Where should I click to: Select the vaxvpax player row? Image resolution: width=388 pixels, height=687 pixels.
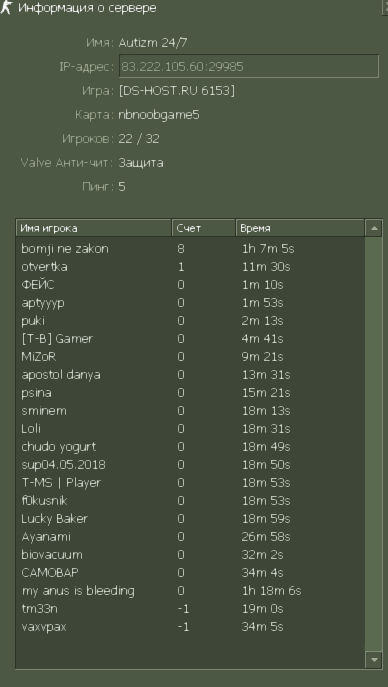[190, 626]
